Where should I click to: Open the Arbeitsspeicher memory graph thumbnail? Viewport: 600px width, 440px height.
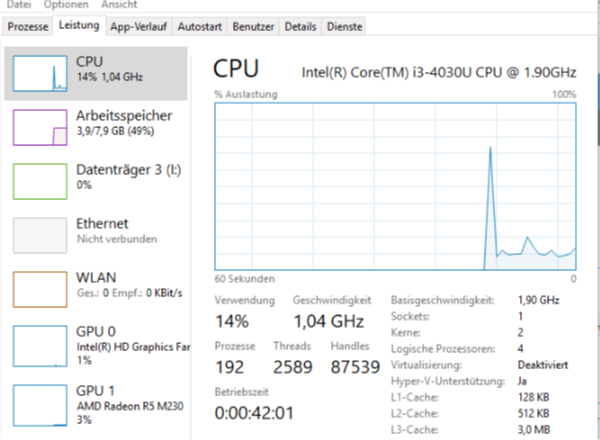tap(40, 127)
